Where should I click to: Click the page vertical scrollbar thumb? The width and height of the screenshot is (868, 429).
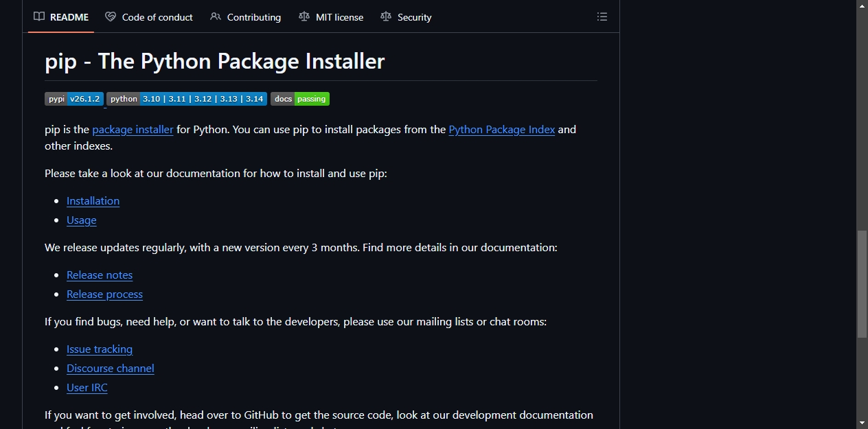click(x=862, y=284)
